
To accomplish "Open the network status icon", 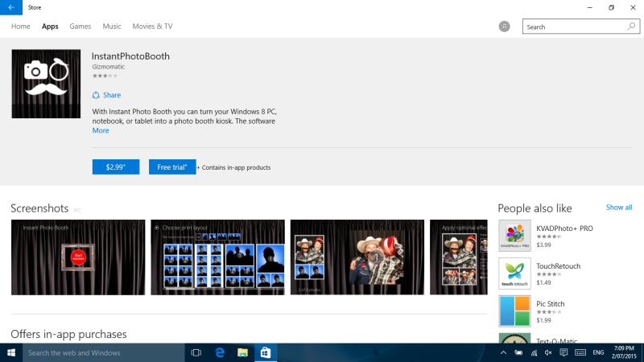I will [534, 352].
